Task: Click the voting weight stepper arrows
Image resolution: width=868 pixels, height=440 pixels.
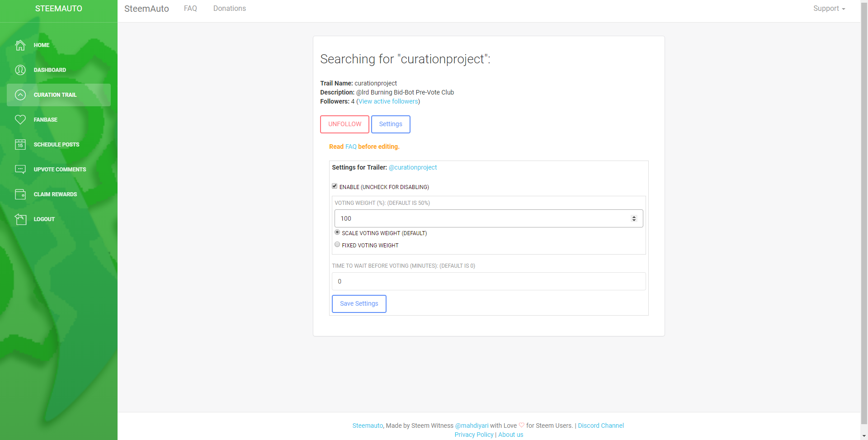Action: click(634, 218)
